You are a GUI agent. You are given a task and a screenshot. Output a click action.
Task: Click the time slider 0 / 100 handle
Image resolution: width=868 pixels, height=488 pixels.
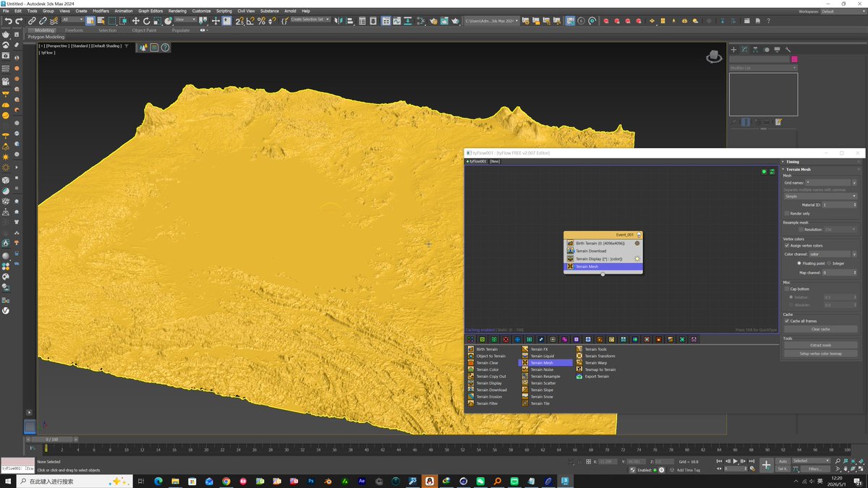pyautogui.click(x=51, y=440)
